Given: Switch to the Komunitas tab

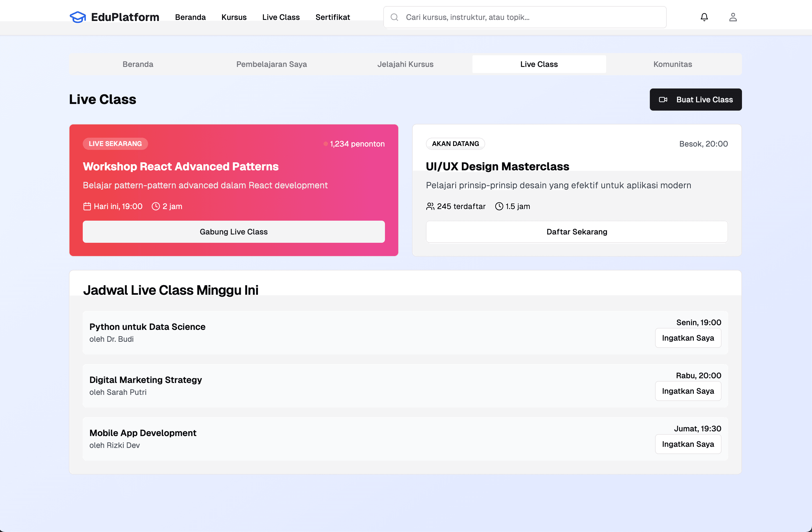Looking at the screenshot, I should pos(673,64).
